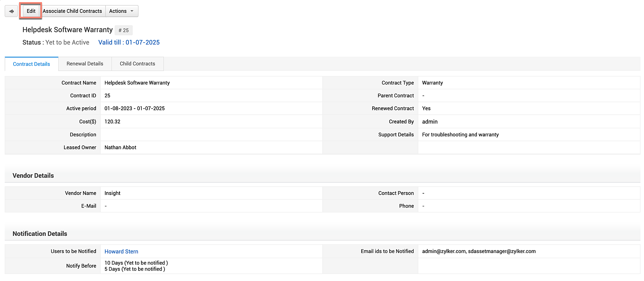Screen dimensions: 644x281
Task: Open the Actions dropdown menu
Action: point(121,11)
